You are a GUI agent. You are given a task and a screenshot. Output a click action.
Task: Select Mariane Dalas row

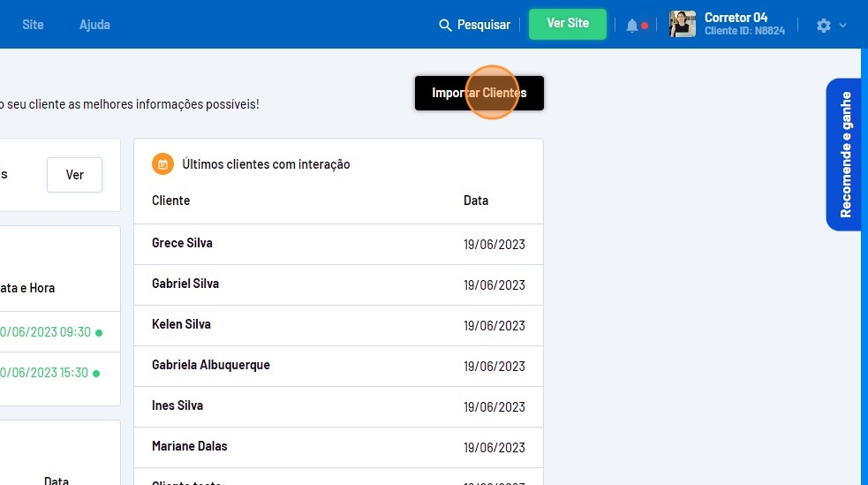click(x=189, y=446)
